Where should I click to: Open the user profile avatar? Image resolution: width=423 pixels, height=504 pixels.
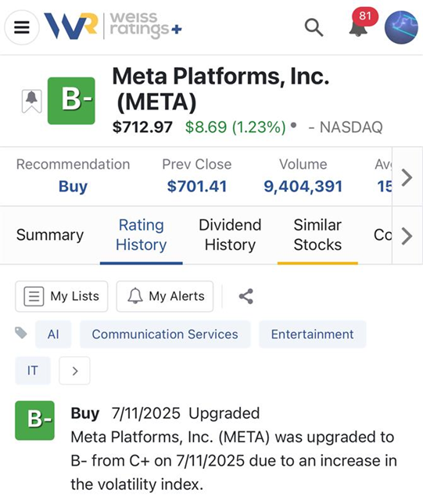(x=401, y=27)
